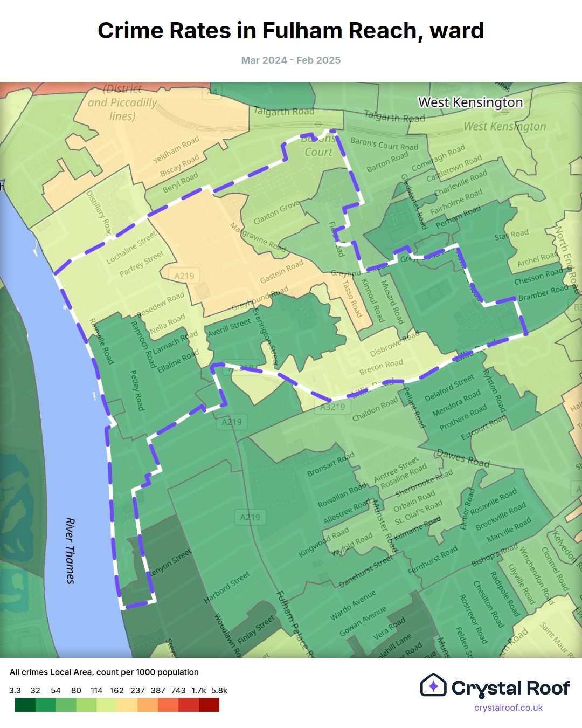Click the 5.8k legend value label
The height and width of the screenshot is (728, 582).
[219, 690]
